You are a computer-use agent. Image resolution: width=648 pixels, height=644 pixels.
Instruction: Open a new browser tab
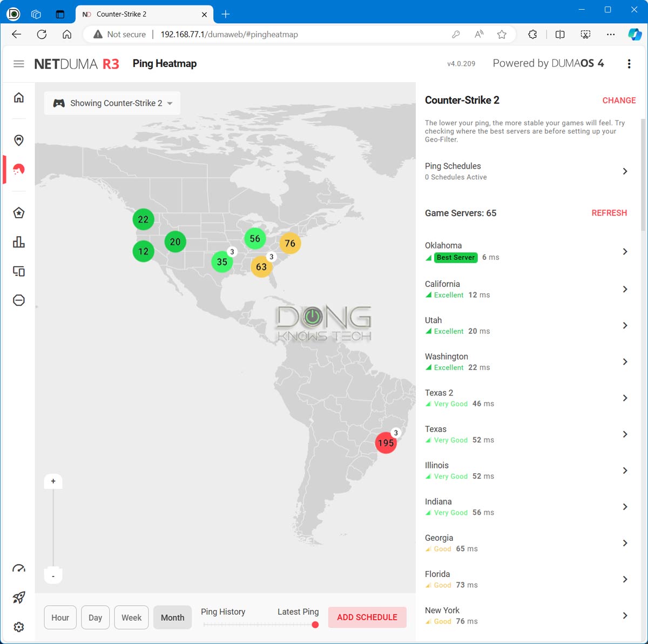pos(226,14)
